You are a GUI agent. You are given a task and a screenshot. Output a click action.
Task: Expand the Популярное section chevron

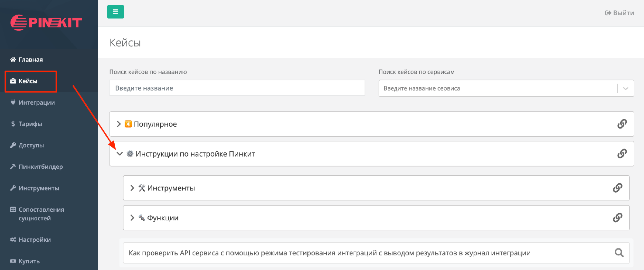[x=118, y=124]
